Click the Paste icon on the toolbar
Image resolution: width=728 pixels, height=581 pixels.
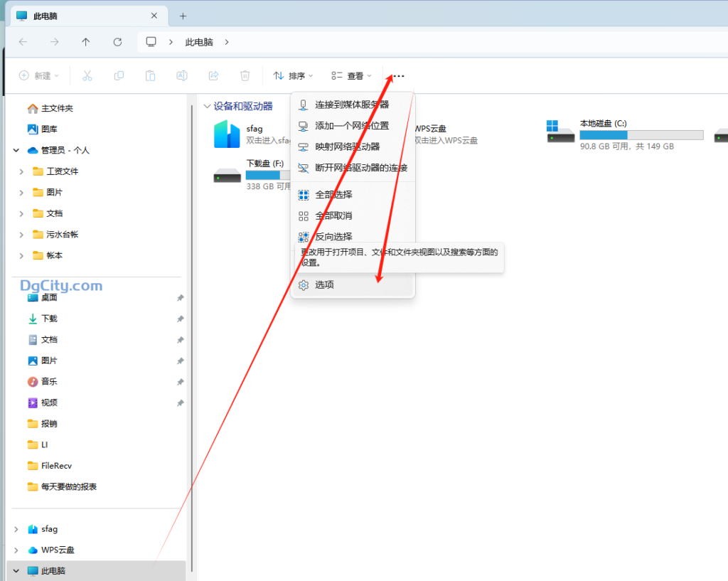150,75
